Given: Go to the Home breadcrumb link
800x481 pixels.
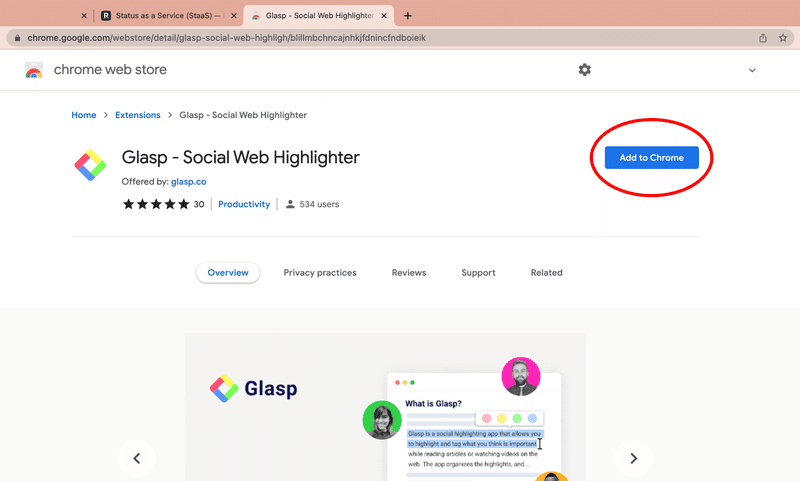Looking at the screenshot, I should tap(84, 115).
